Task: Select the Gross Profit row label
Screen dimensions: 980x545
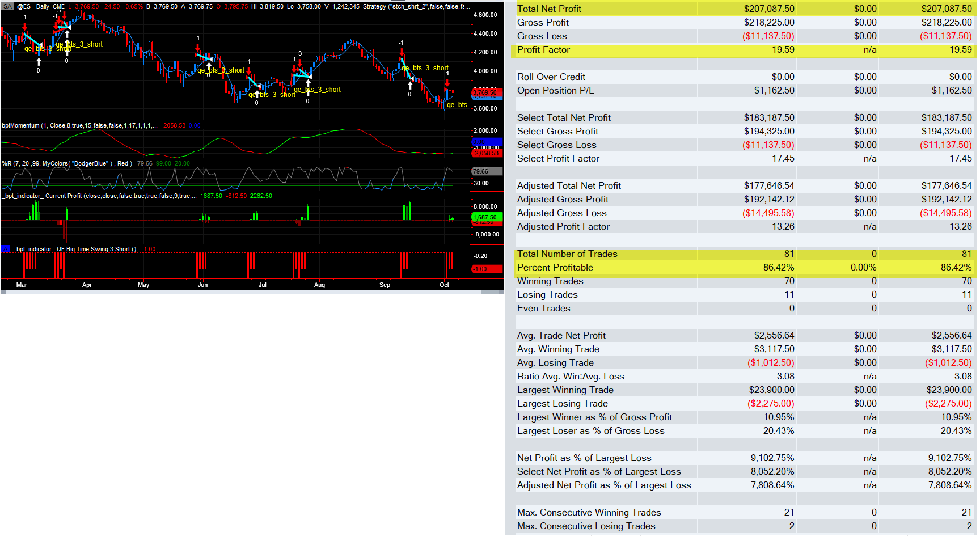Action: coord(543,22)
